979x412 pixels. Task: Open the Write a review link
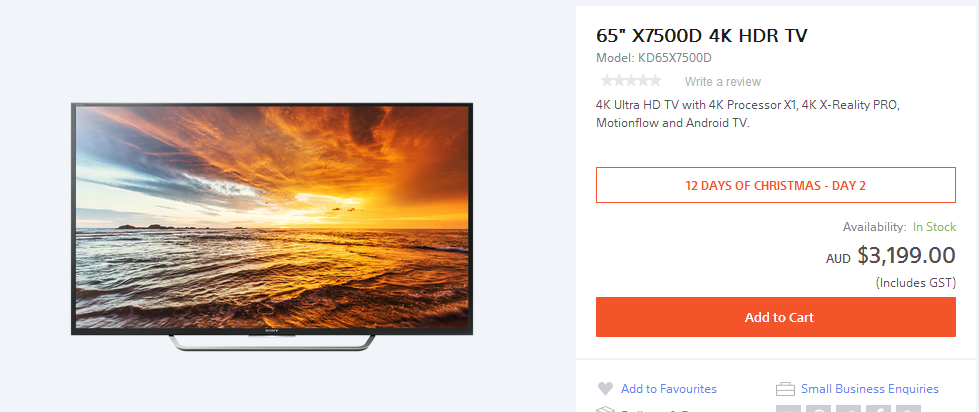click(x=722, y=81)
